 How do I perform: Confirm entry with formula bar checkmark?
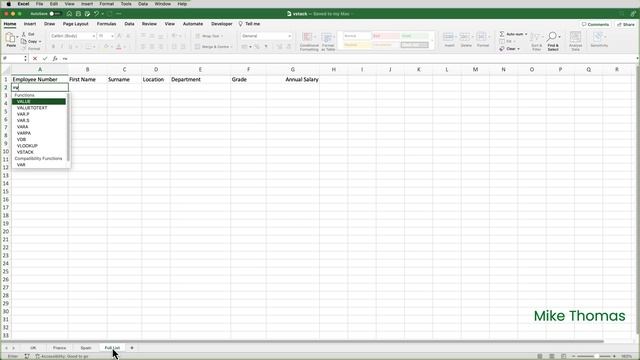click(45, 59)
